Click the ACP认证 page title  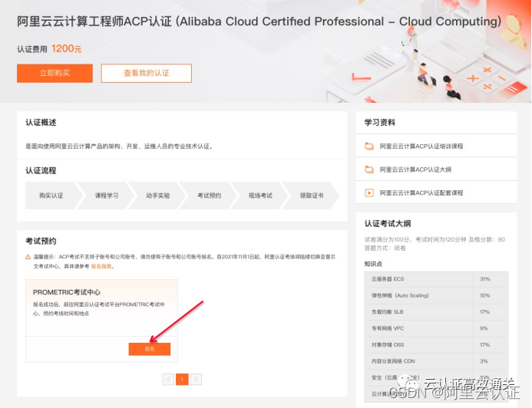[x=259, y=21]
